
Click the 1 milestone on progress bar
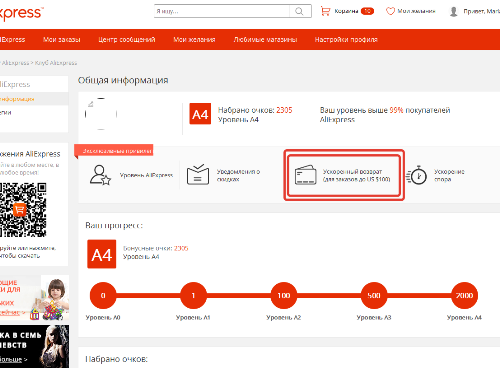(x=193, y=295)
